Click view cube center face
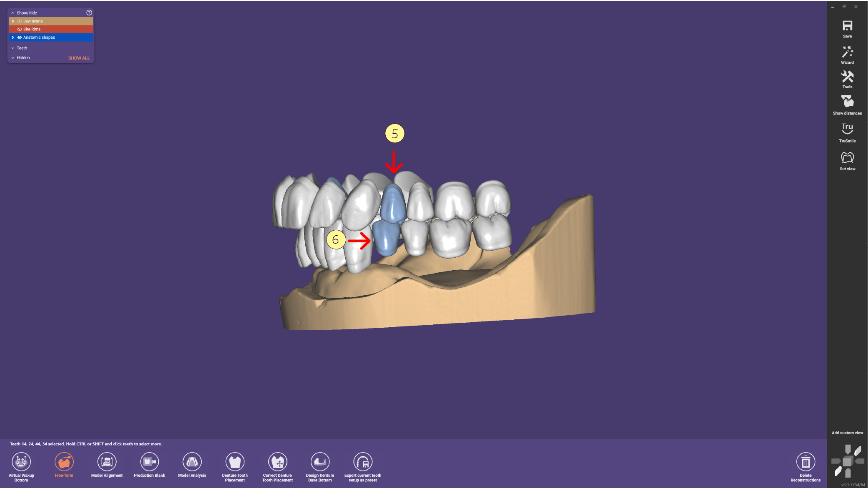The width and height of the screenshot is (868, 488). (847, 461)
